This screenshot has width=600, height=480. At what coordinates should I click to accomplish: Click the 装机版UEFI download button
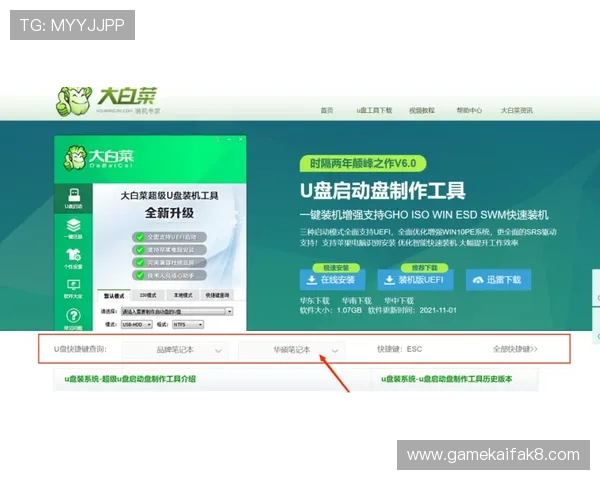point(416,280)
